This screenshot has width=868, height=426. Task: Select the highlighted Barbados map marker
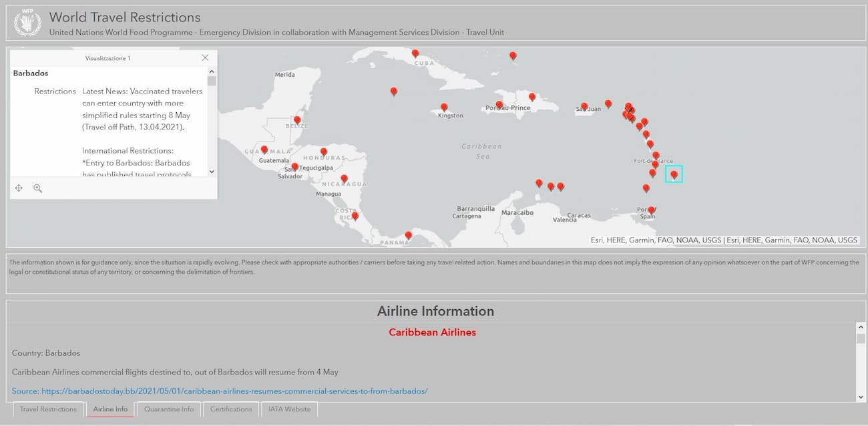(x=674, y=175)
